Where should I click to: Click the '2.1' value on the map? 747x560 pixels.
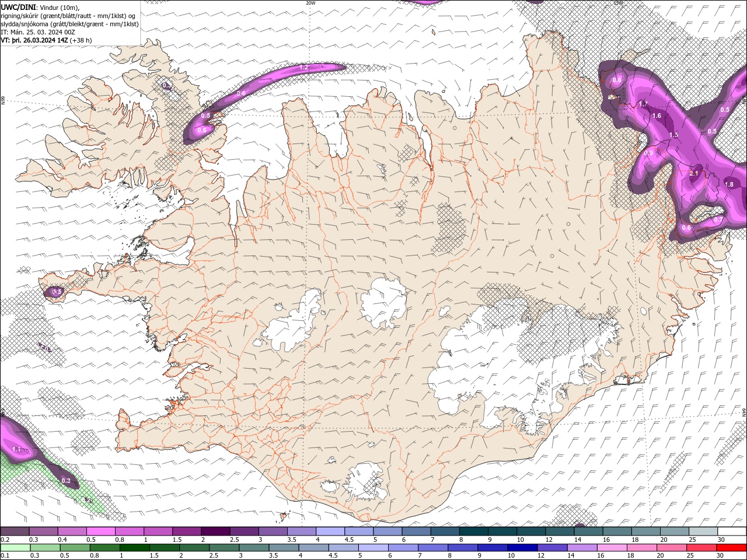(694, 173)
